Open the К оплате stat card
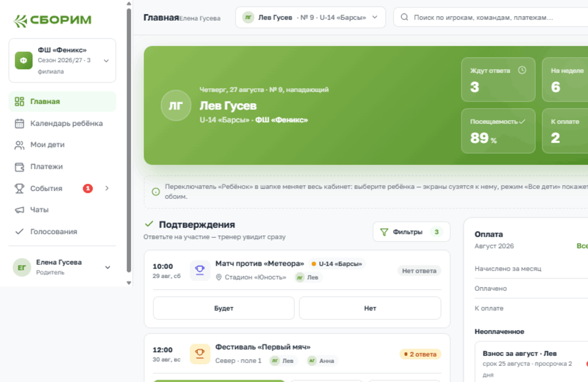This screenshot has width=588, height=382. point(565,131)
